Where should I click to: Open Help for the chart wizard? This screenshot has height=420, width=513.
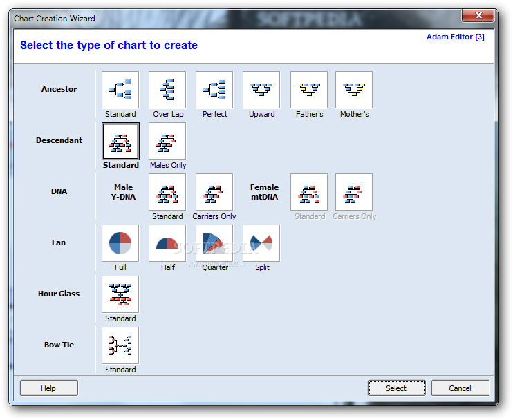49,388
